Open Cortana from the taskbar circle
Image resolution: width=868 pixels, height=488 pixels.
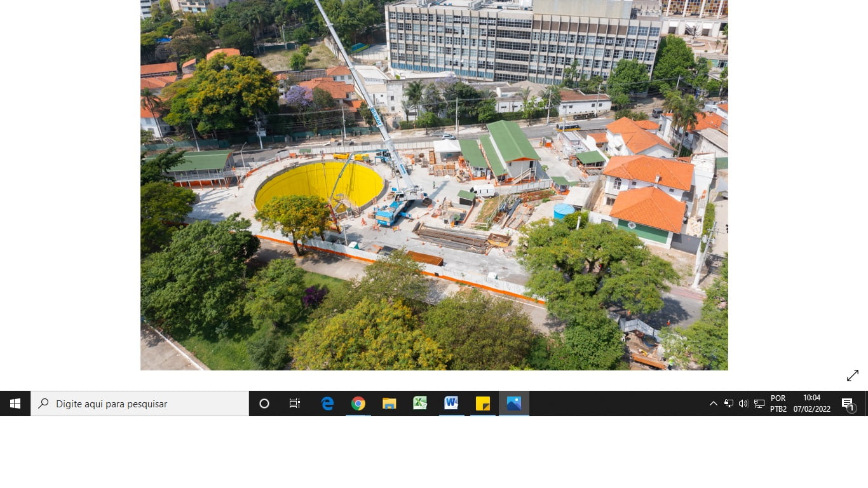pos(264,403)
